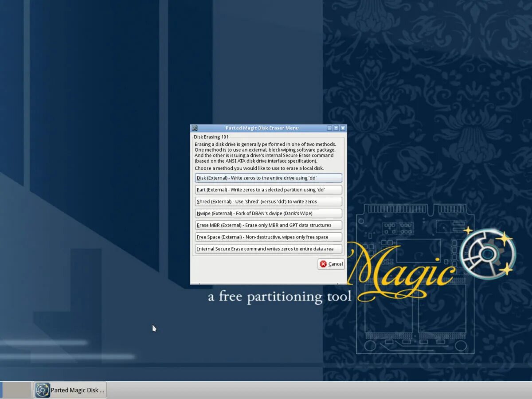Click the Parted Magic Disk taskbar entry
The image size is (532, 399).
(x=70, y=390)
